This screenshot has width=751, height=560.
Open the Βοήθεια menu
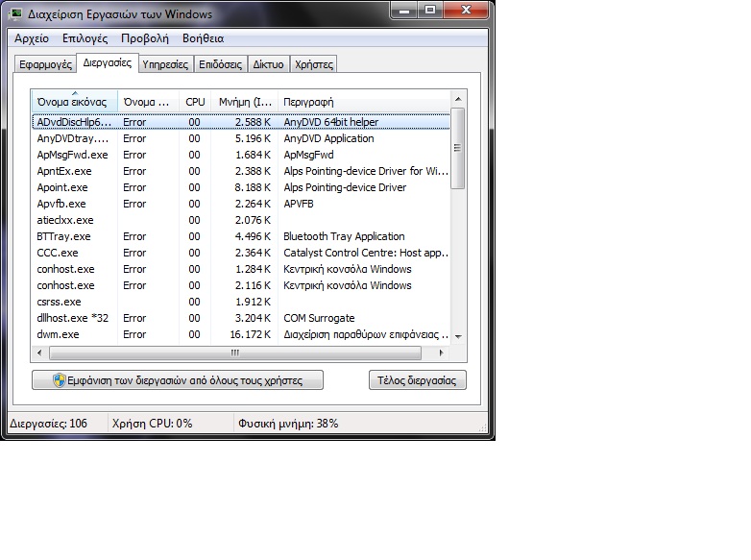(203, 38)
